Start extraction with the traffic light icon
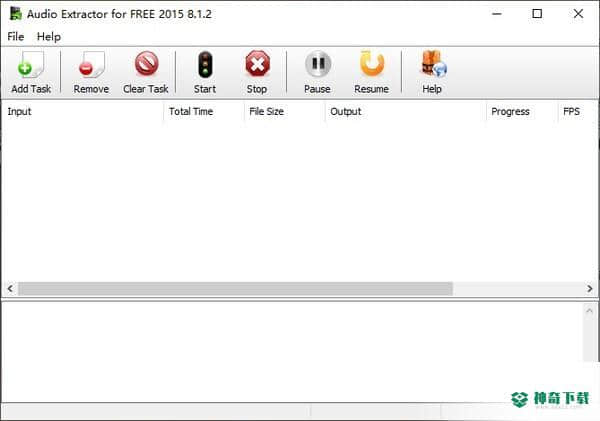The height and width of the screenshot is (421, 600). (205, 65)
